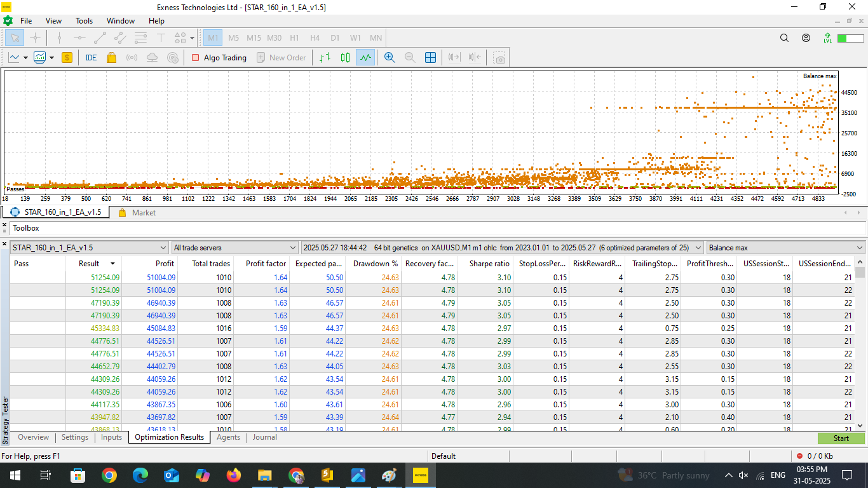This screenshot has height=488, width=868.
Task: Click the green Start button
Action: (x=841, y=438)
